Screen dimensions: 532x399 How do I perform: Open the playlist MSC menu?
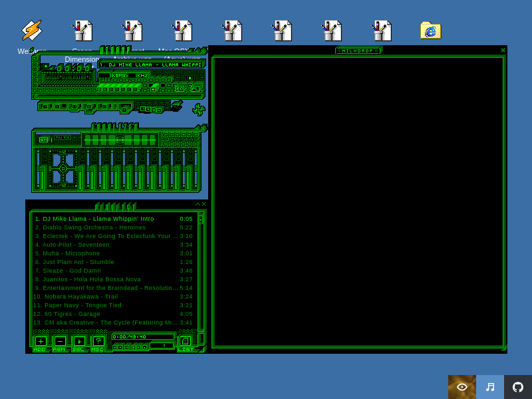pyautogui.click(x=98, y=342)
